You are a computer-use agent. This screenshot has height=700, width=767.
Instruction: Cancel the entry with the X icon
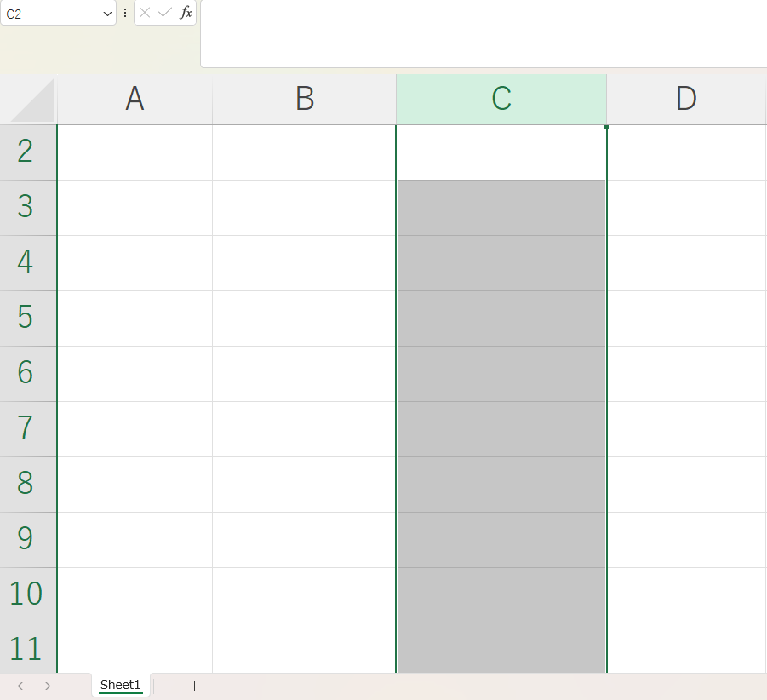(145, 13)
